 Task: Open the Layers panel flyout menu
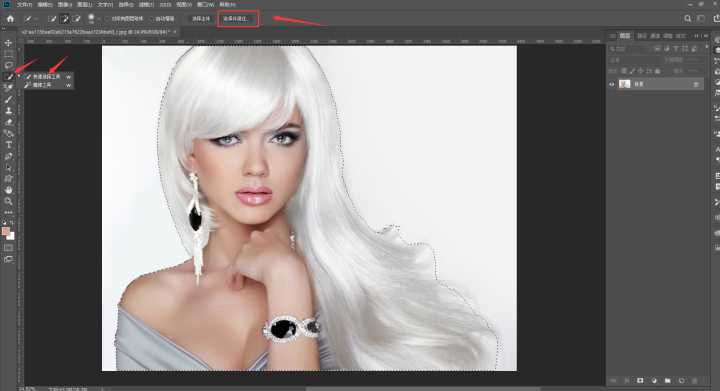705,36
